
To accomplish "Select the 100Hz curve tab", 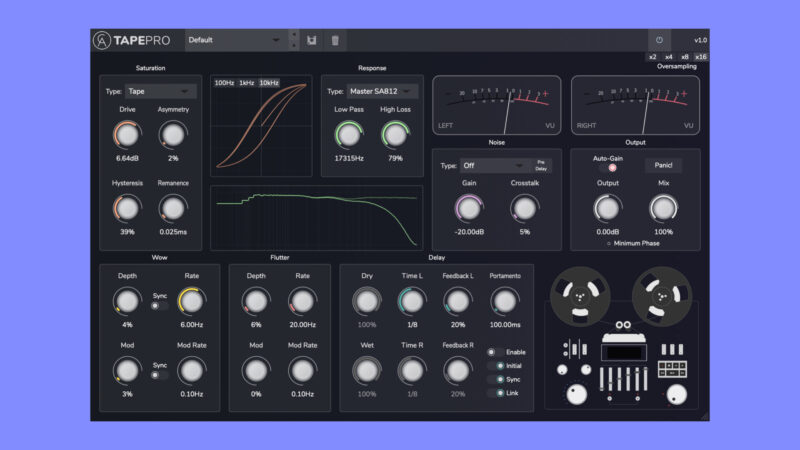I will coord(224,82).
